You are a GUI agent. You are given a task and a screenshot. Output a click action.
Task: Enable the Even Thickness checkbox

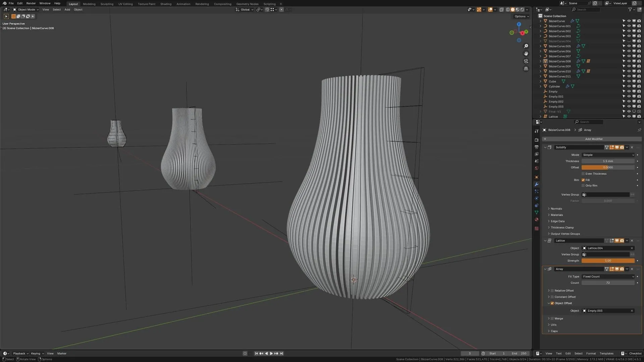[583, 174]
